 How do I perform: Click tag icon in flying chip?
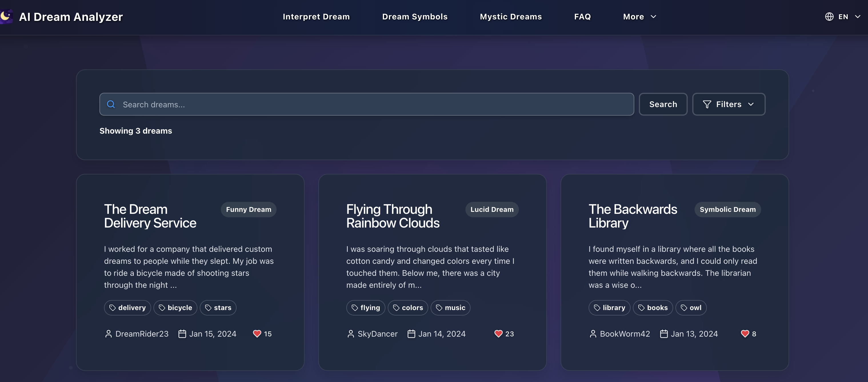pyautogui.click(x=355, y=307)
